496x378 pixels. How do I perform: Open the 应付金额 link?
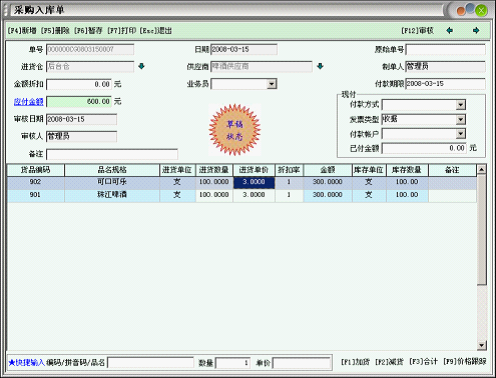point(29,102)
